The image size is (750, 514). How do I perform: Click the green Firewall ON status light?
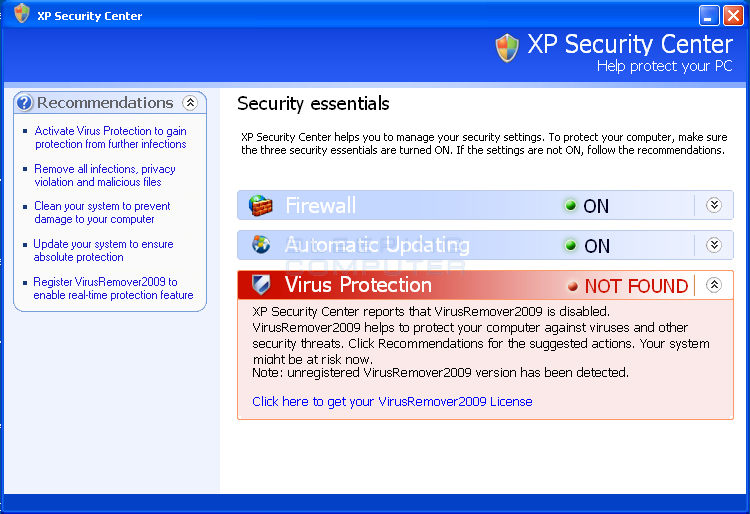pyautogui.click(x=570, y=206)
